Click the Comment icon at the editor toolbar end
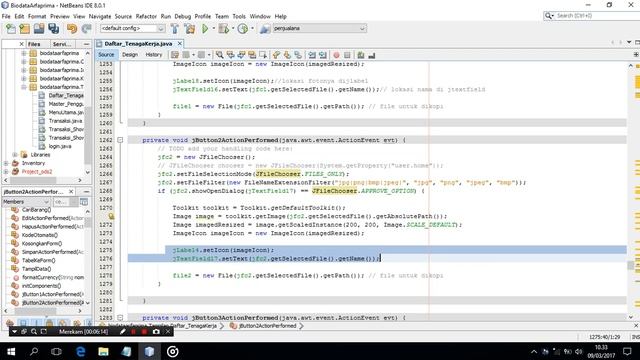The width and height of the screenshot is (640, 360). click(371, 55)
